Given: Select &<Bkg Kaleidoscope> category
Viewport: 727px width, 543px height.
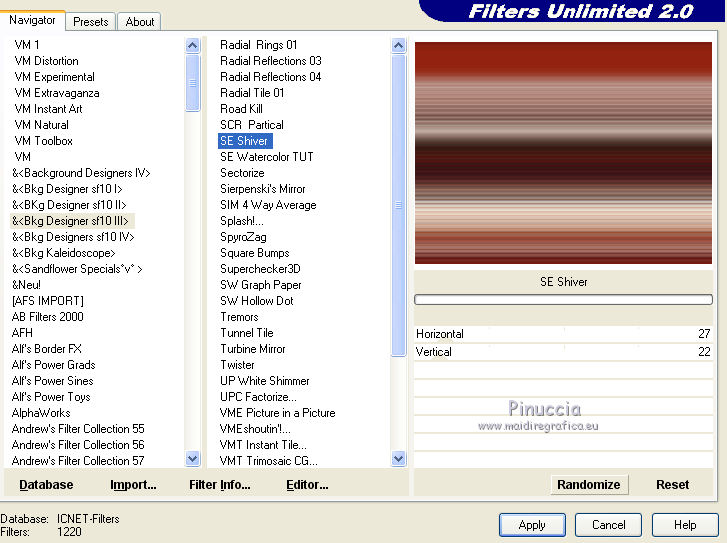Looking at the screenshot, I should [x=64, y=253].
